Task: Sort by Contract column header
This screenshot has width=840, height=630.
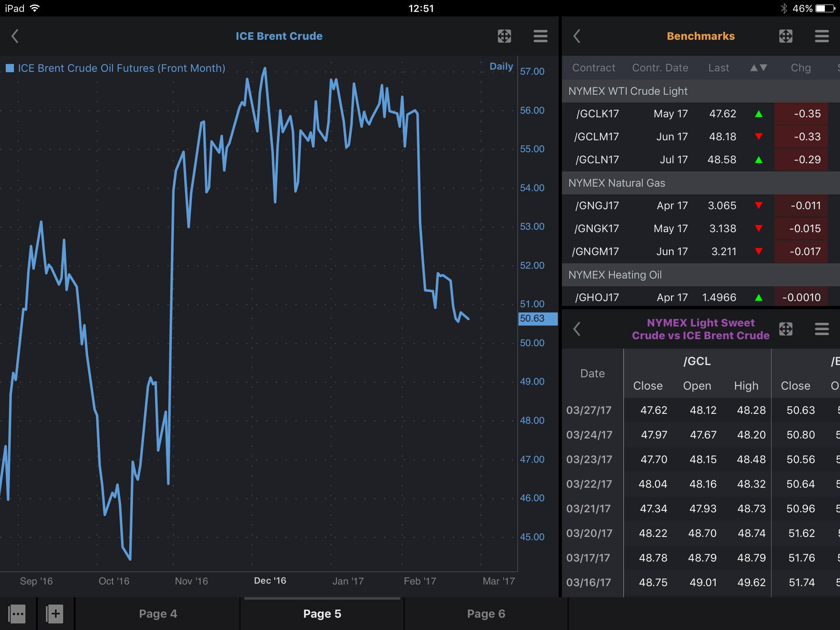Action: [x=593, y=68]
